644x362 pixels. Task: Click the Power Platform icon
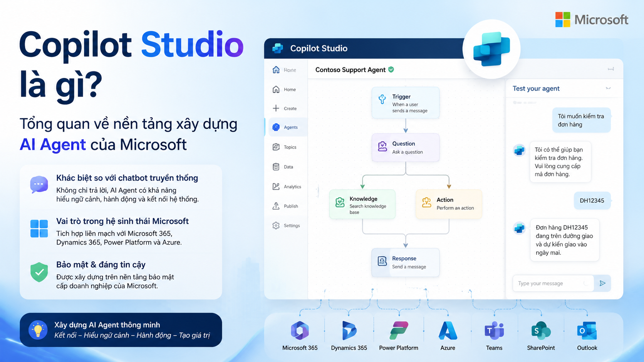(399, 330)
